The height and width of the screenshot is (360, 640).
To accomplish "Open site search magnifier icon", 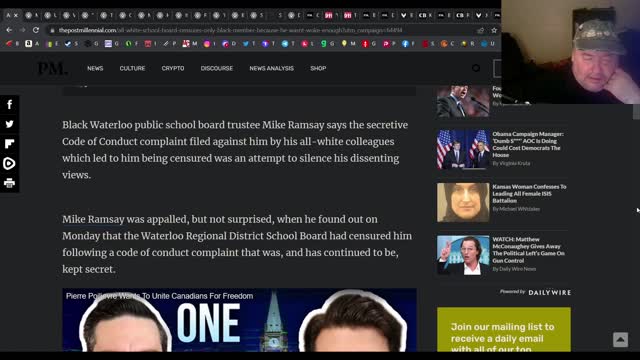I will pyautogui.click(x=476, y=68).
